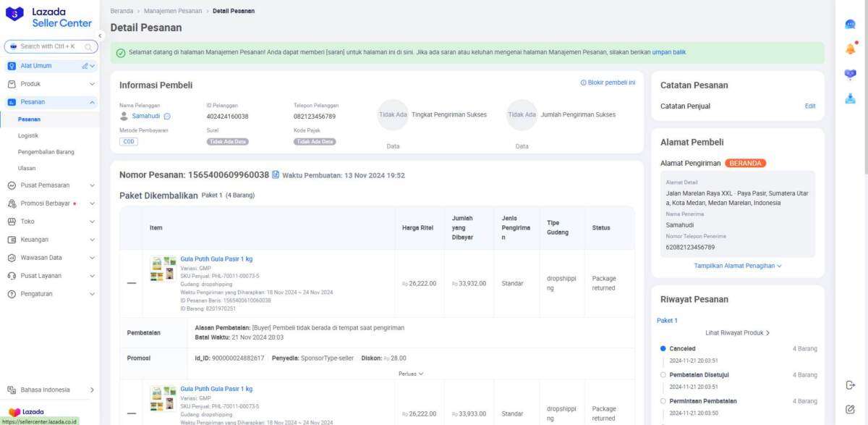
Task: Click the download icon in right rail
Action: point(850,99)
